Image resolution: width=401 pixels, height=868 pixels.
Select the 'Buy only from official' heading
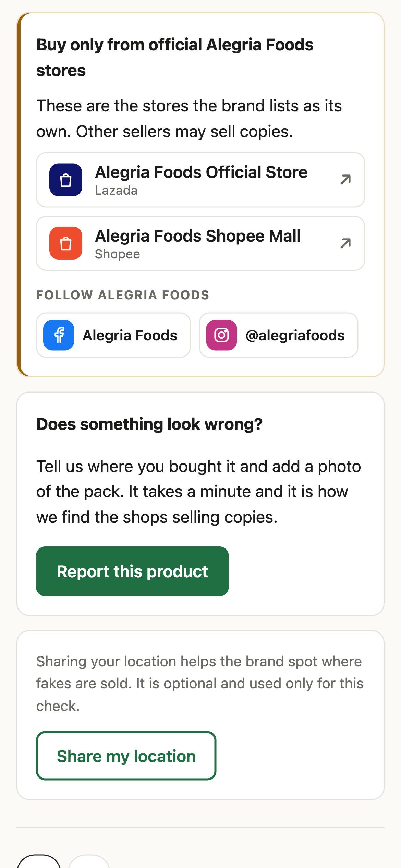175,58
